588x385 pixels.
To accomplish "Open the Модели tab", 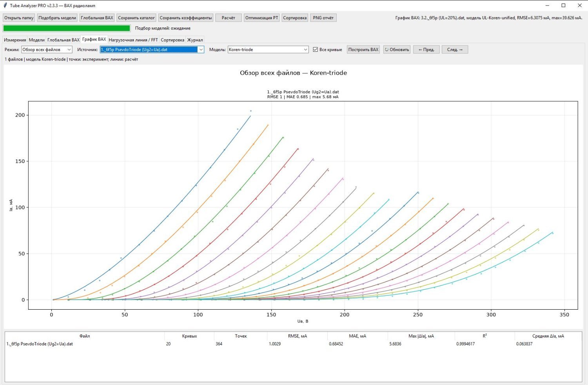I will click(37, 40).
